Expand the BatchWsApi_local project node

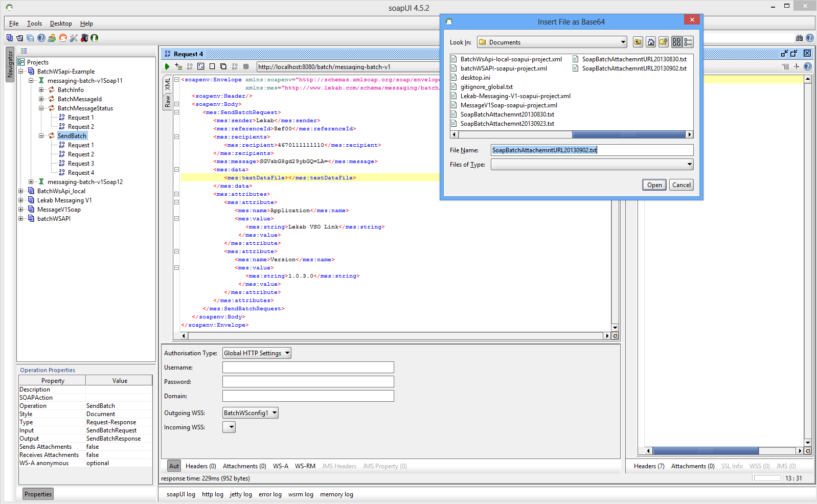click(x=21, y=191)
